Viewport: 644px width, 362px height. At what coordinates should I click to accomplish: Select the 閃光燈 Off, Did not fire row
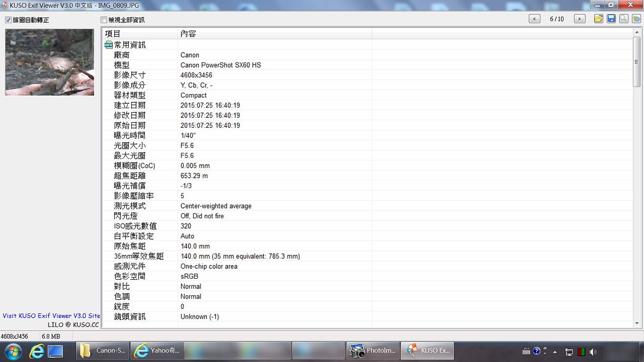[367, 216]
